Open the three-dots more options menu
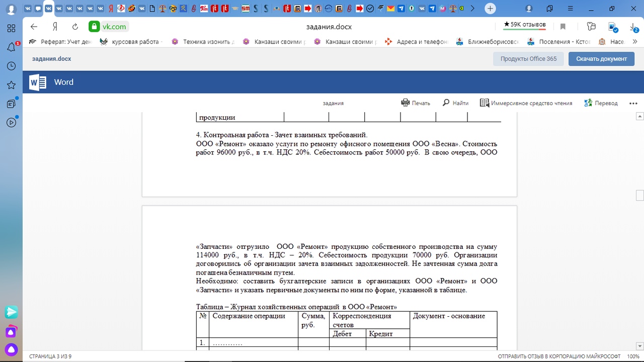The width and height of the screenshot is (644, 362). (633, 103)
